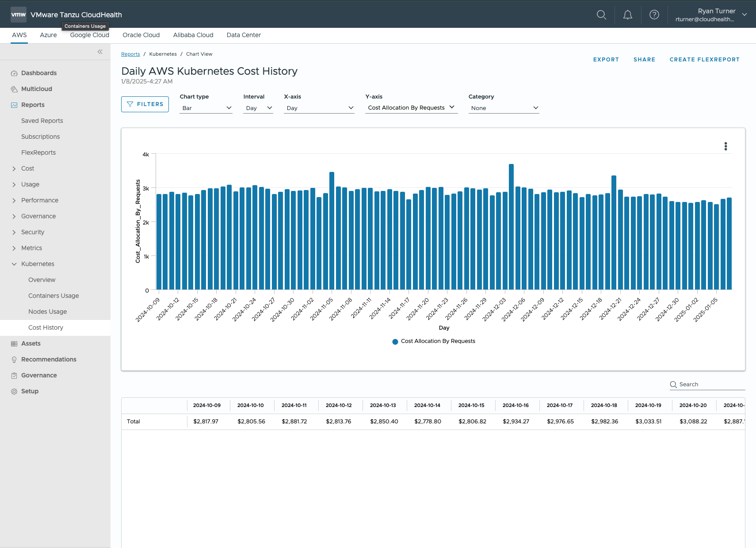This screenshot has height=548, width=756.
Task: Collapse the sidebar with the double chevron
Action: pyautogui.click(x=100, y=52)
